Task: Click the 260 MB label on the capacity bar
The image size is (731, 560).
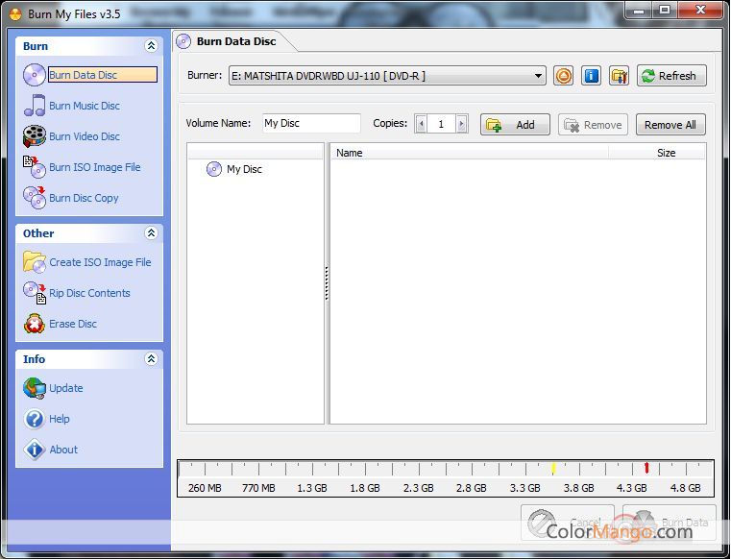Action: coord(205,488)
